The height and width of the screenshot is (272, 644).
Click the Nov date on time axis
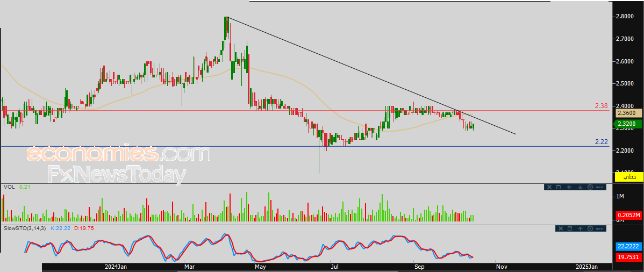[501, 267]
